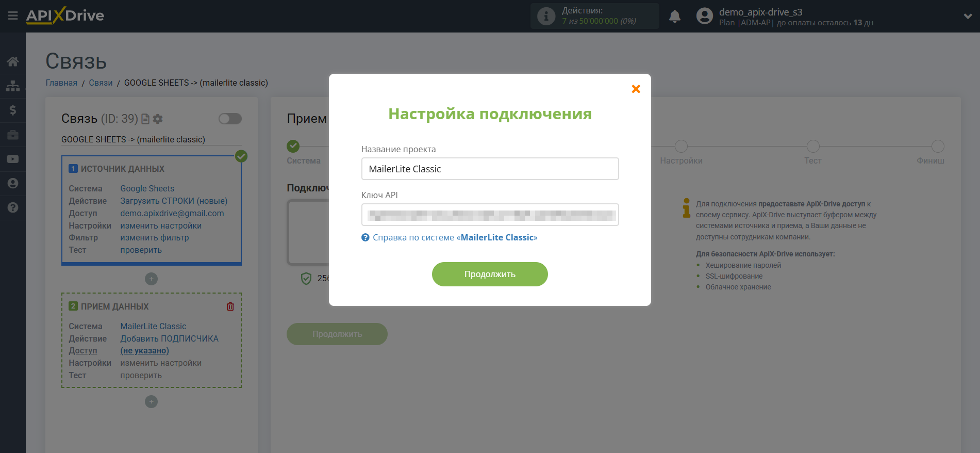Toggle the connection enable switch
The width and height of the screenshot is (980, 453).
230,119
